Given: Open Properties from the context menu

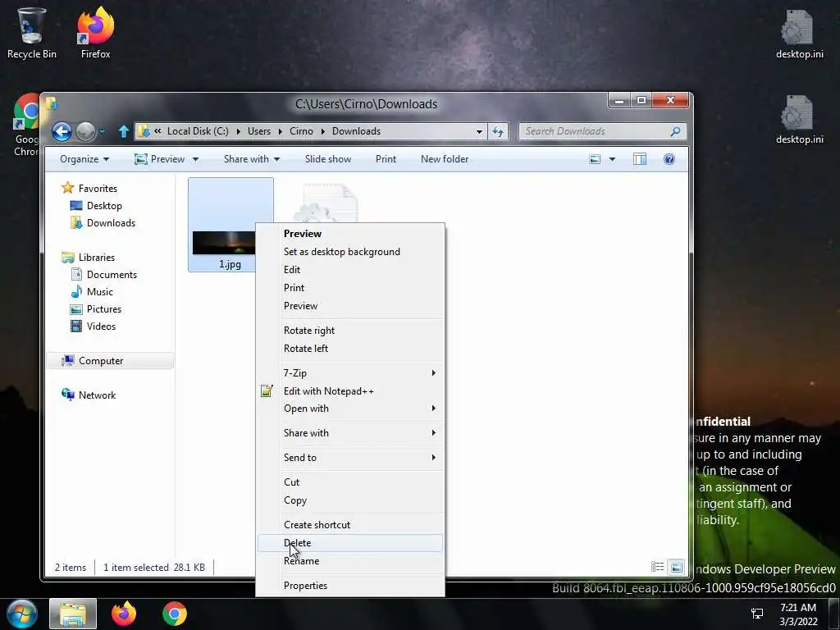Looking at the screenshot, I should point(350,586).
